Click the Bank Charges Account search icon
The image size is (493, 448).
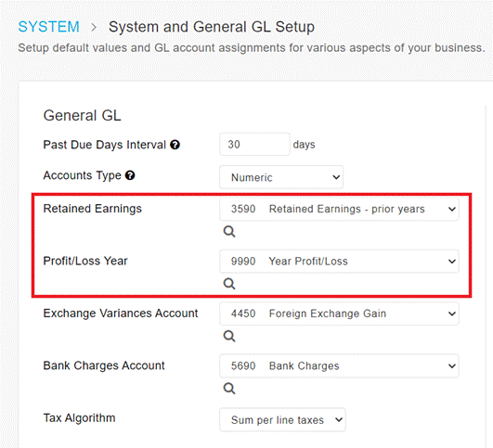(x=229, y=389)
